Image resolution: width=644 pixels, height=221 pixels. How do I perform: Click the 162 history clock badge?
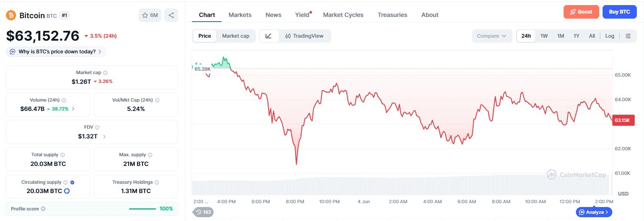coord(203,212)
